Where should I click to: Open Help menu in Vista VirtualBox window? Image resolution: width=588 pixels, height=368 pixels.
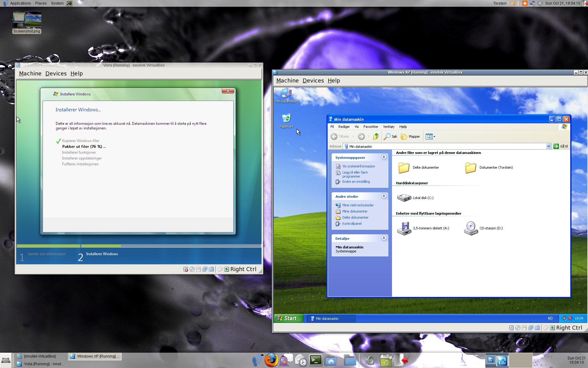point(77,74)
